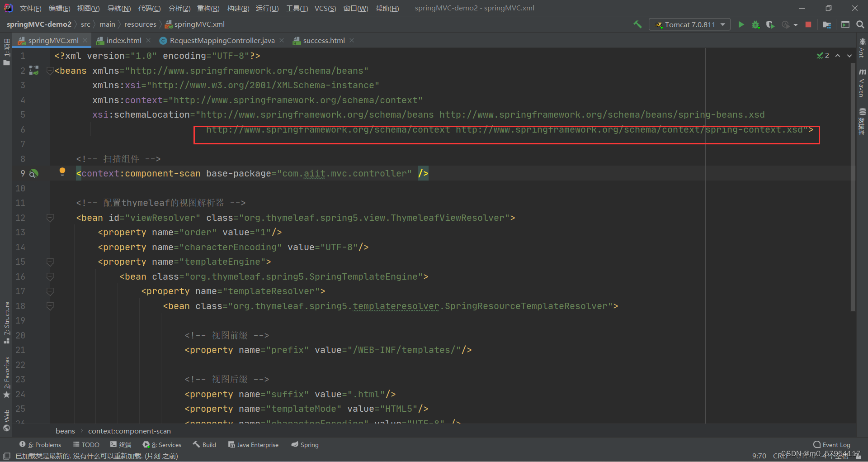Switch to RequestMappingController.java tab

coord(222,40)
